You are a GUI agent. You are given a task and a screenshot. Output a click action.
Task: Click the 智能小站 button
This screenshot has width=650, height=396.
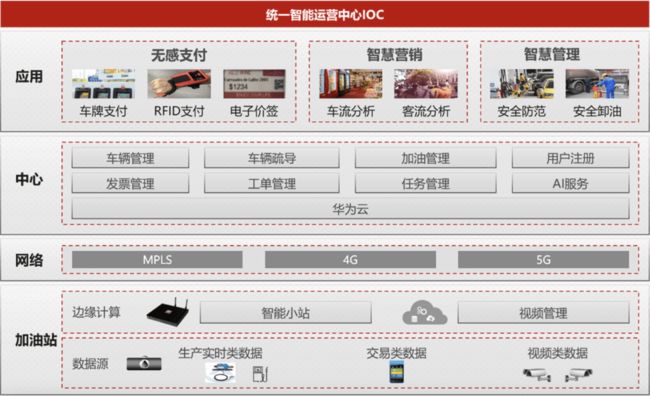pyautogui.click(x=286, y=313)
